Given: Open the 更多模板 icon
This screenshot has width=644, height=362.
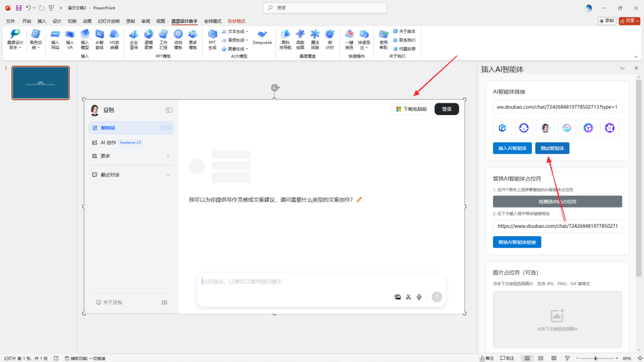Looking at the screenshot, I should [193, 39].
